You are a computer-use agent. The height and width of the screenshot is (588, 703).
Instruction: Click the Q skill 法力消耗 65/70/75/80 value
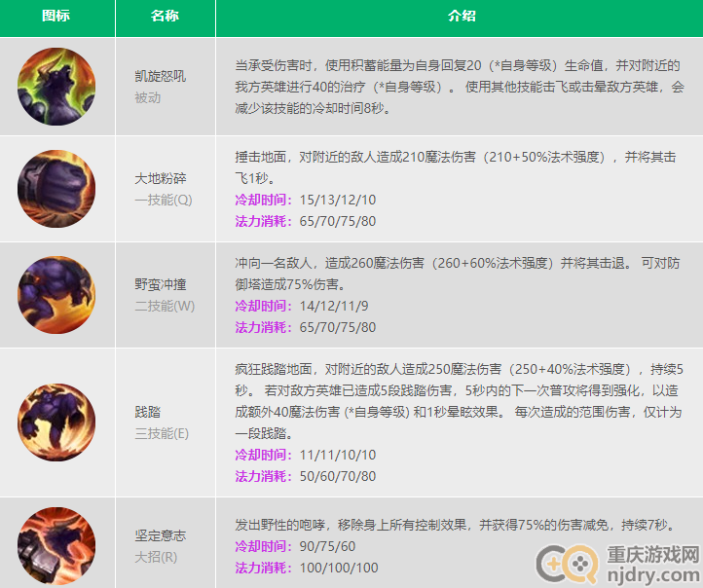tap(338, 221)
